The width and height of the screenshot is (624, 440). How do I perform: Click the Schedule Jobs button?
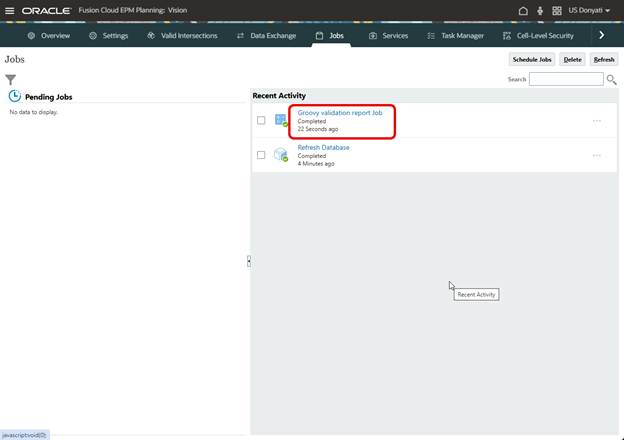point(531,59)
